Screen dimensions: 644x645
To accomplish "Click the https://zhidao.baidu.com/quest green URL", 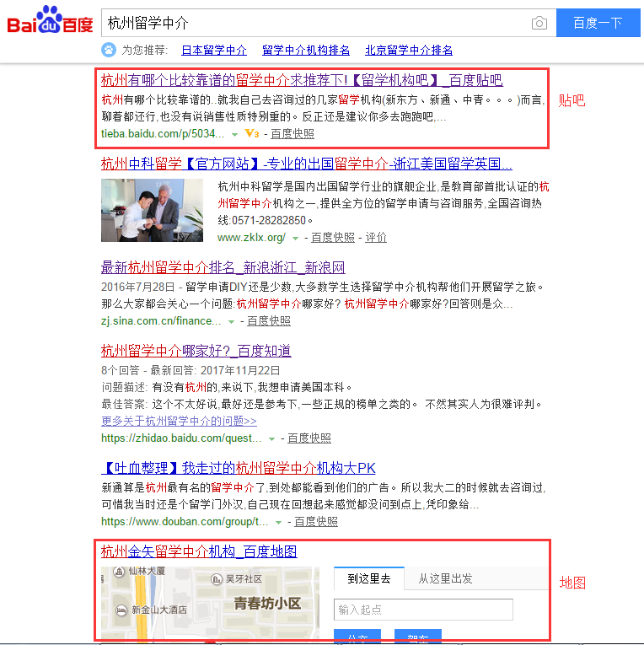I will pos(181,438).
